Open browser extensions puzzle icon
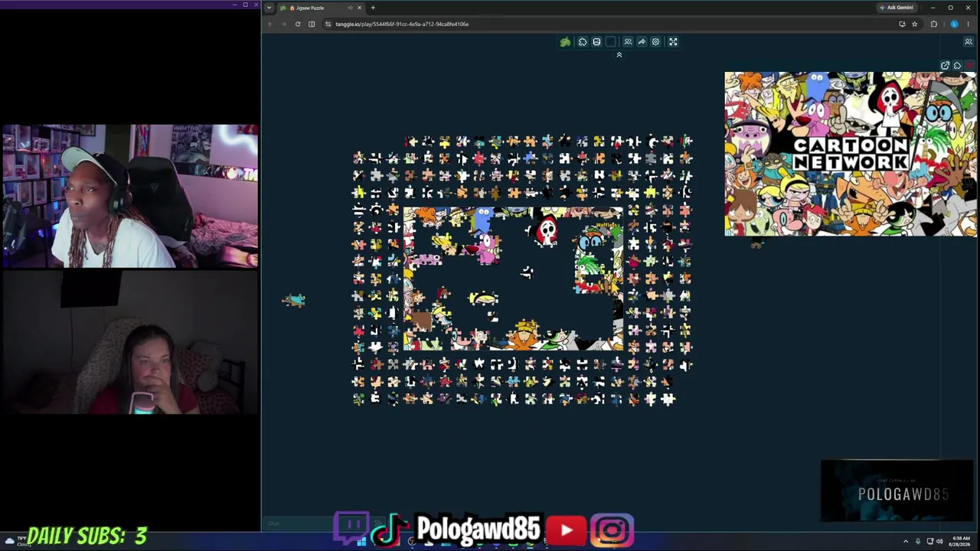 point(933,24)
